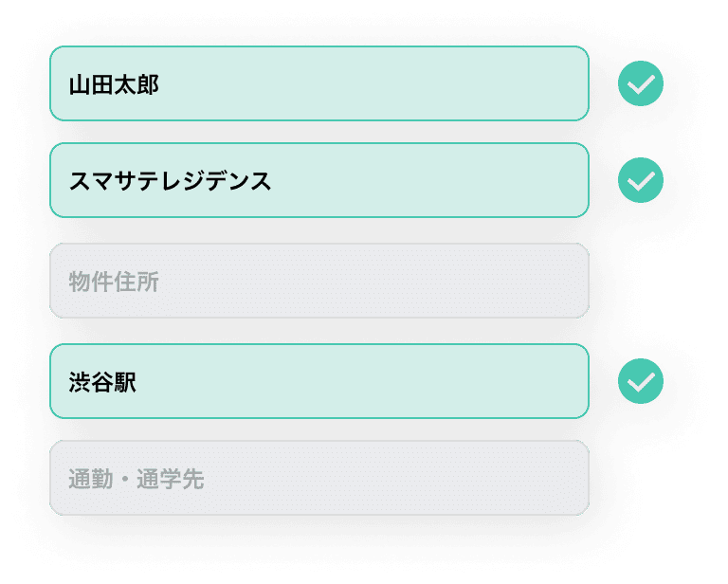
Task: Click the 渋谷駅 text inside the green field
Action: [102, 382]
